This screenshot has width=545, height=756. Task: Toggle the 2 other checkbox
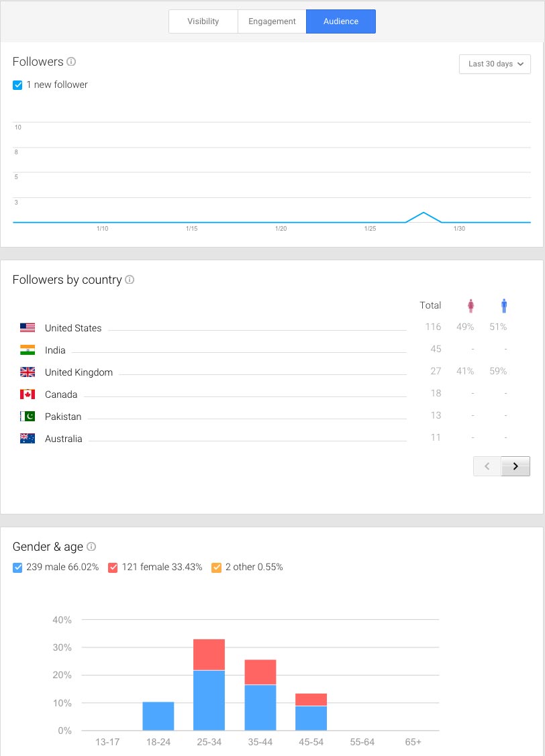pyautogui.click(x=215, y=568)
